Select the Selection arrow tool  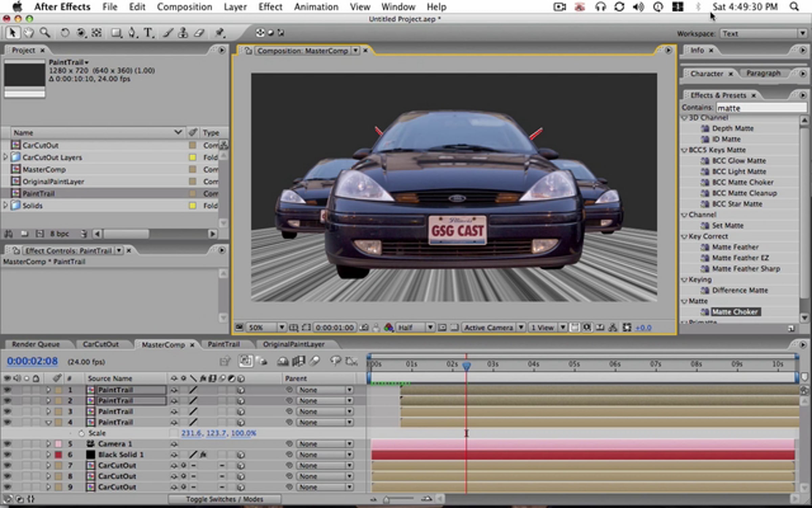click(x=13, y=33)
